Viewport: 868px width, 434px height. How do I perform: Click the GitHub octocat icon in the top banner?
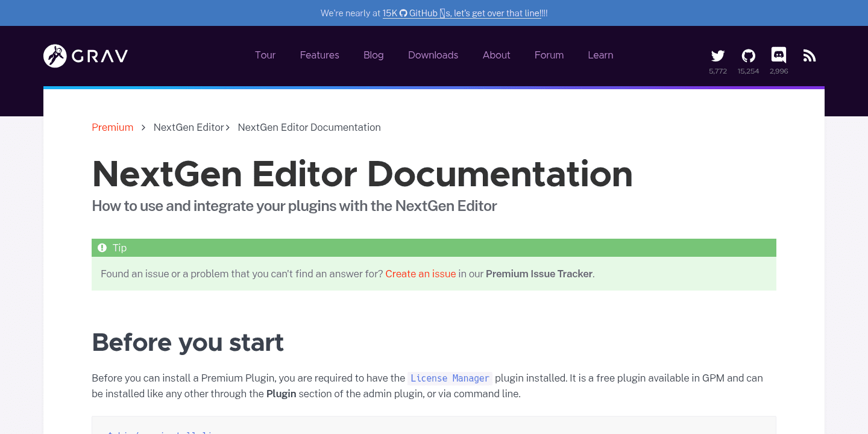tap(403, 13)
